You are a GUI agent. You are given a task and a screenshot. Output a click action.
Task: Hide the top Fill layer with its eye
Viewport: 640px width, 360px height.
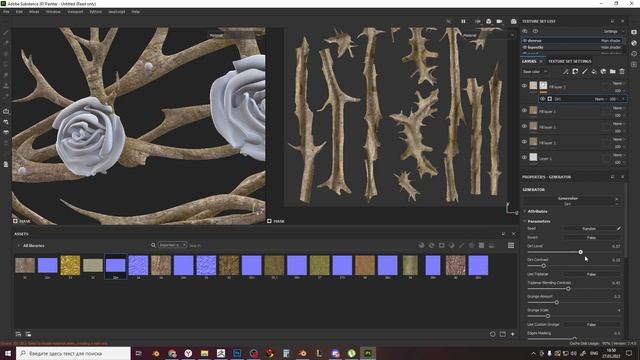(524, 86)
